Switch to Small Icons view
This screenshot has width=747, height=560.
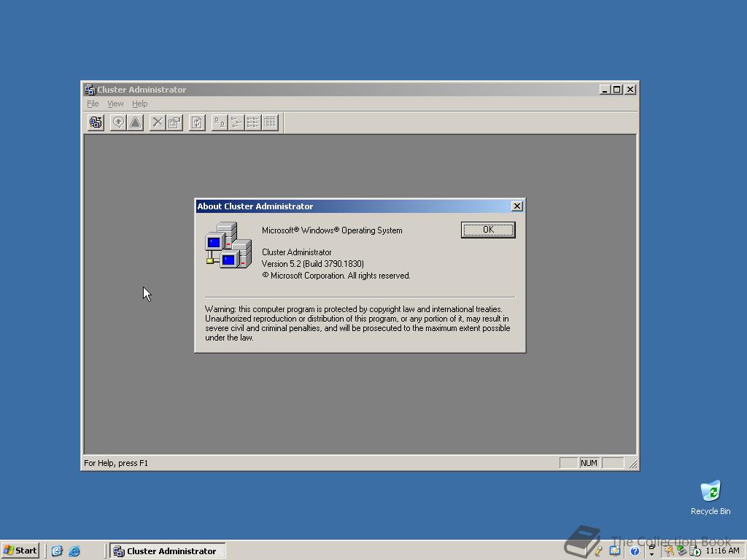coord(235,122)
